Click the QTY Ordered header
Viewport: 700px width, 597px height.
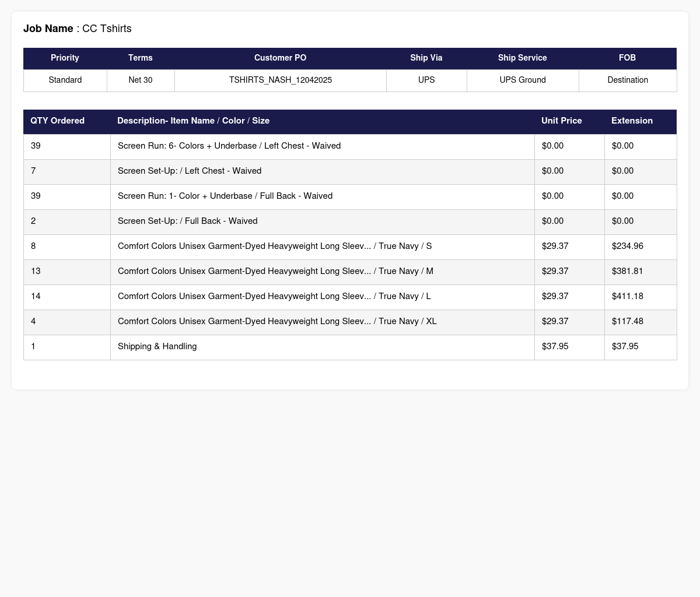(66, 121)
